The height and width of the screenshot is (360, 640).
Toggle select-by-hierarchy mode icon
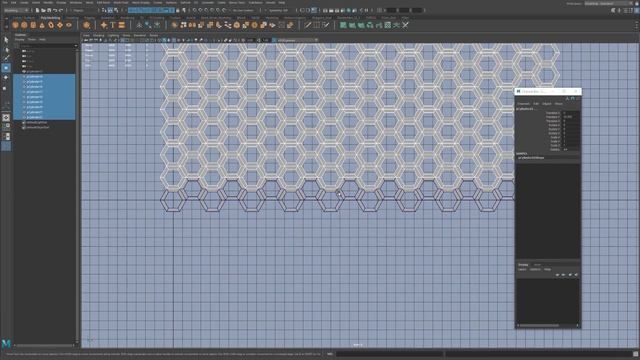click(104, 10)
